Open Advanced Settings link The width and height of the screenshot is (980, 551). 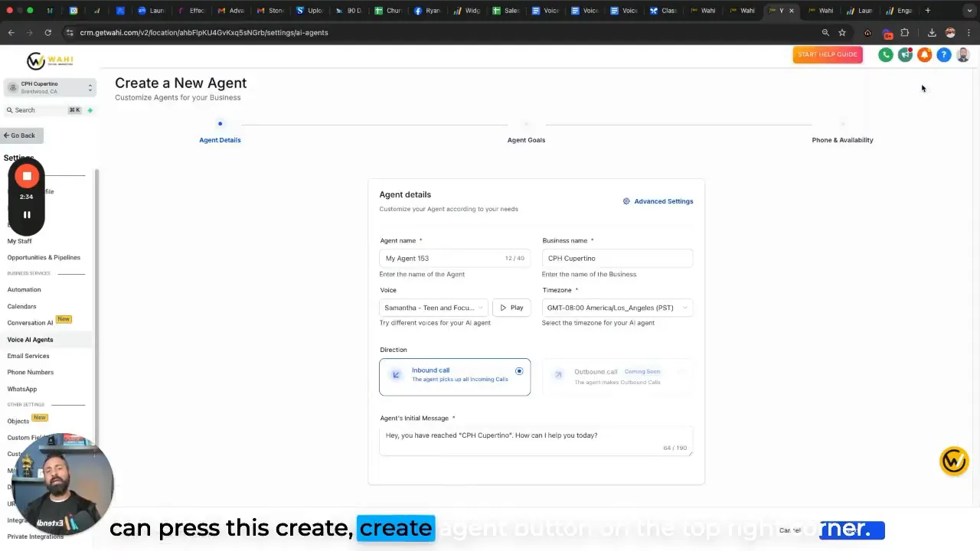pos(664,201)
